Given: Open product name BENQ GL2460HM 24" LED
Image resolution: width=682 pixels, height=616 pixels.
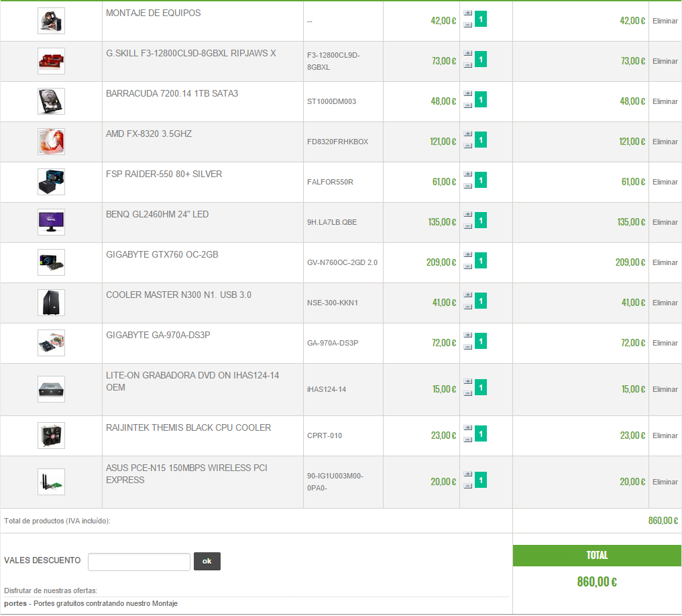Looking at the screenshot, I should pyautogui.click(x=158, y=214).
